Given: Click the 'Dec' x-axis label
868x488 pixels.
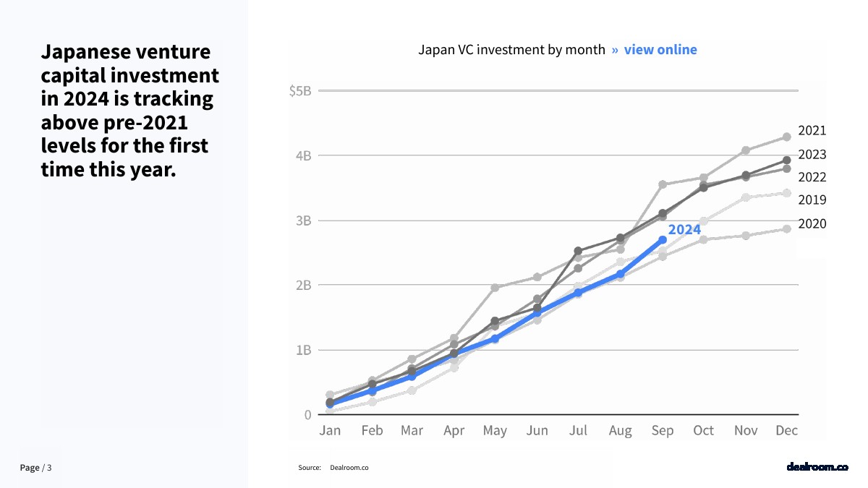Looking at the screenshot, I should pos(786,431).
